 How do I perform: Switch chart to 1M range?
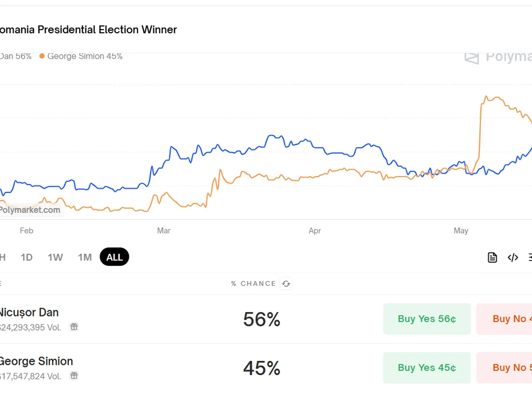[x=85, y=257]
